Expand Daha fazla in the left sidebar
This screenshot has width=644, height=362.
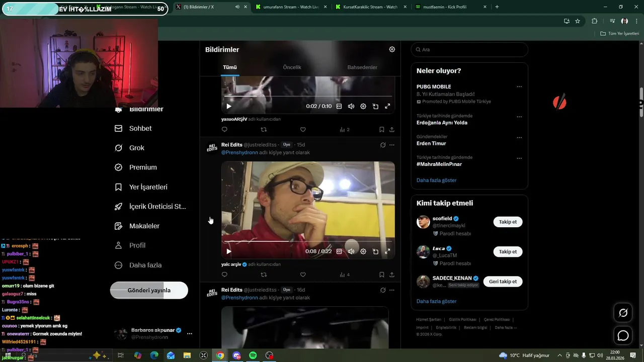[138, 265]
